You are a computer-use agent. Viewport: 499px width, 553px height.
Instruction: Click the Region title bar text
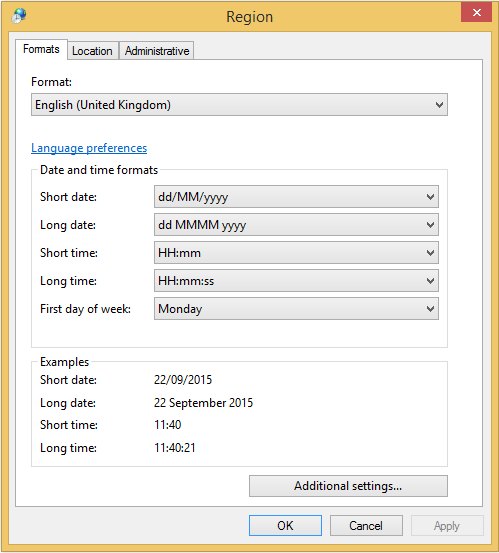coord(249,17)
